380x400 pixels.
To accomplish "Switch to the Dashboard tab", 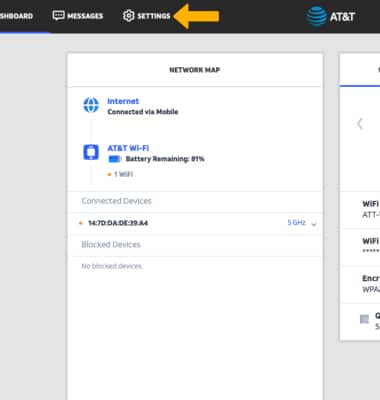I will pos(16,16).
